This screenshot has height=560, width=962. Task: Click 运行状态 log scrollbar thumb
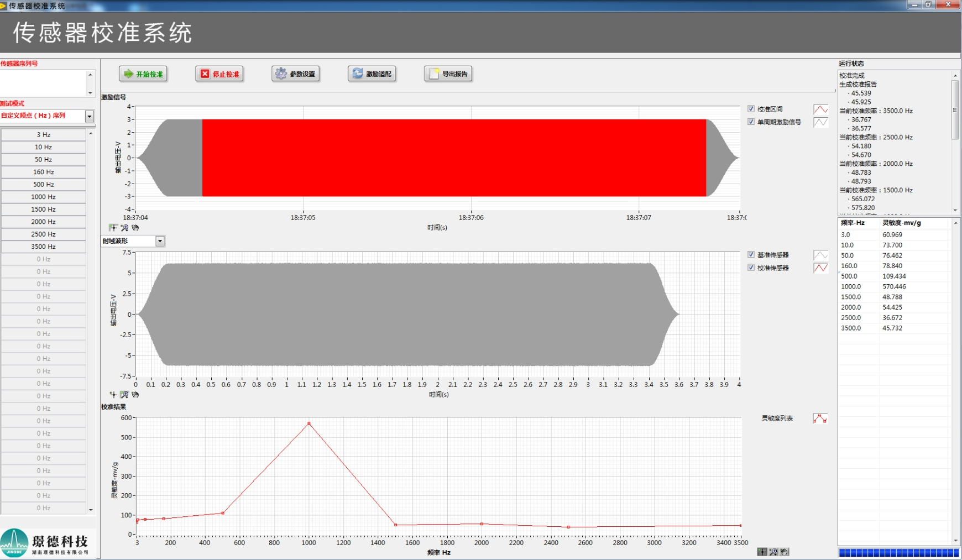click(x=955, y=109)
